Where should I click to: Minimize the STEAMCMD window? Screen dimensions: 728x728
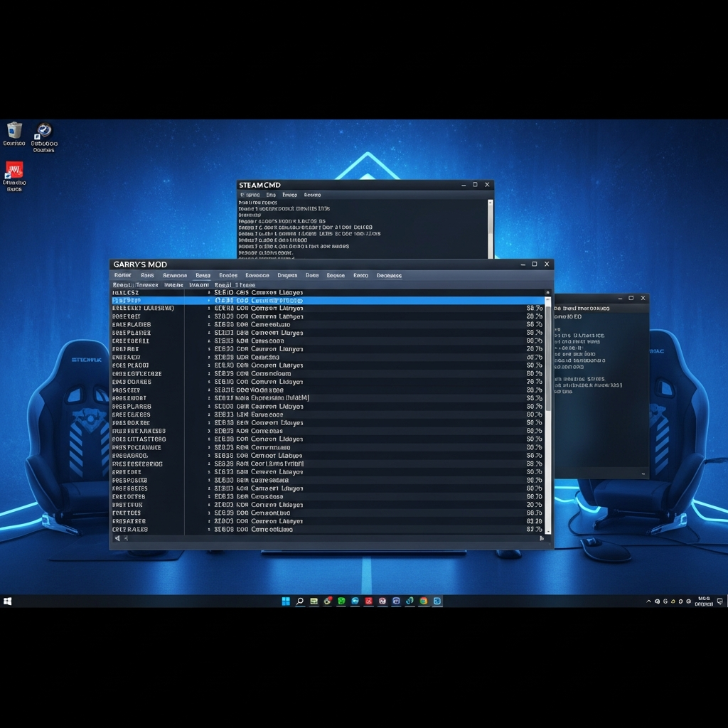tap(464, 185)
